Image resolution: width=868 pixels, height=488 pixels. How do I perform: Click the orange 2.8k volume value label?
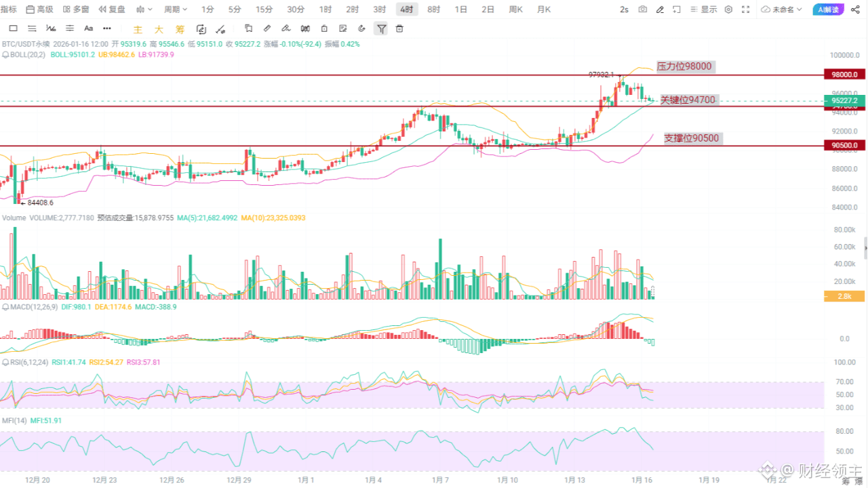843,296
